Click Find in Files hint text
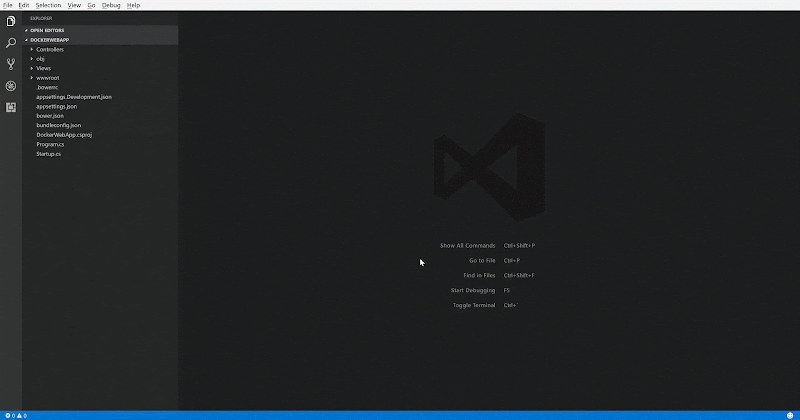 pos(479,275)
